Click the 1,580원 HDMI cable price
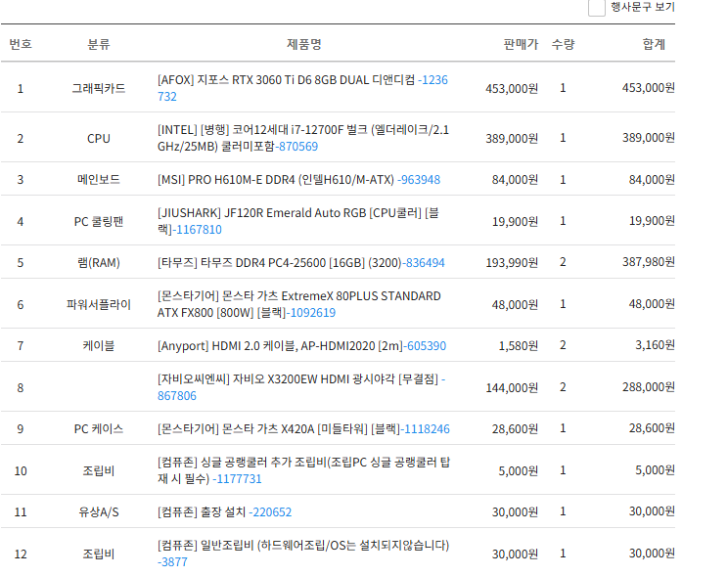The height and width of the screenshot is (576, 728). pyautogui.click(x=519, y=346)
